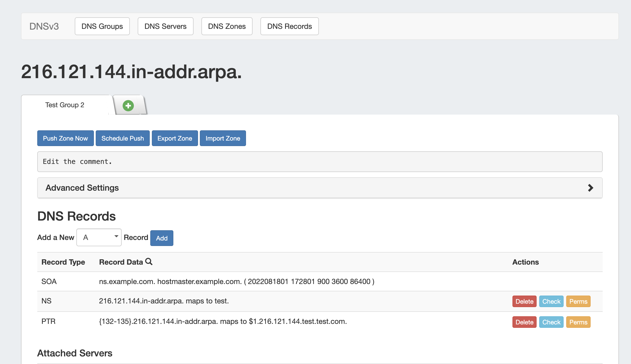The height and width of the screenshot is (364, 631).
Task: Open the DNS Groups menu item
Action: [102, 26]
